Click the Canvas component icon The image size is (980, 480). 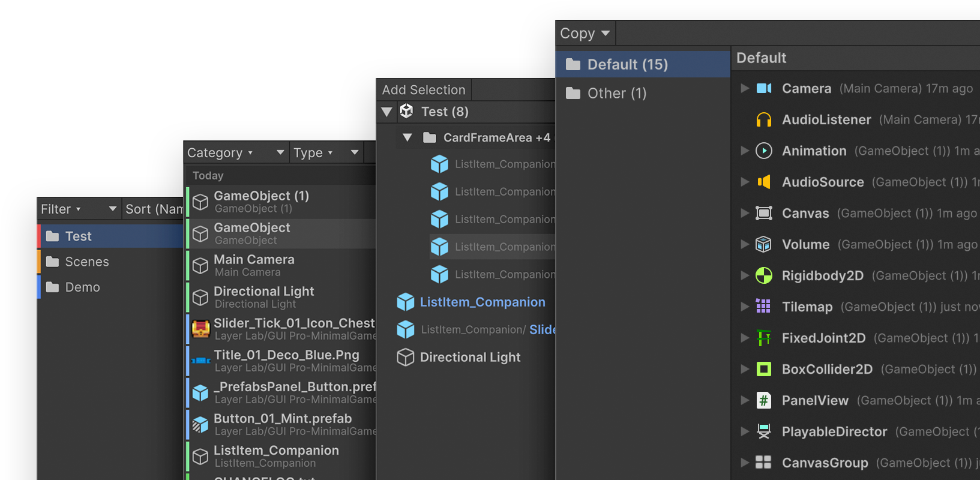click(x=763, y=213)
